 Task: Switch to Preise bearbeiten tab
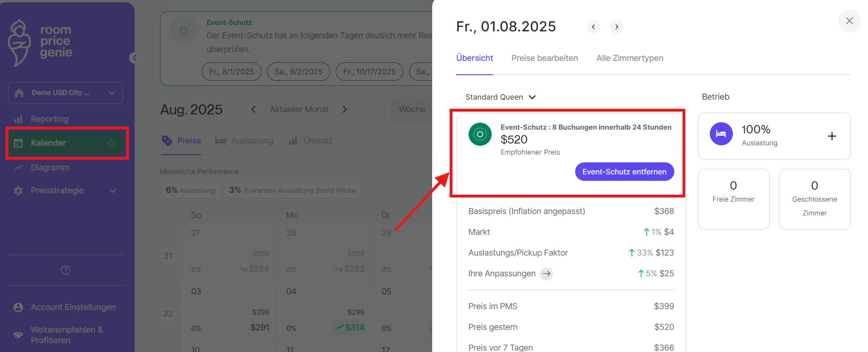tap(544, 58)
